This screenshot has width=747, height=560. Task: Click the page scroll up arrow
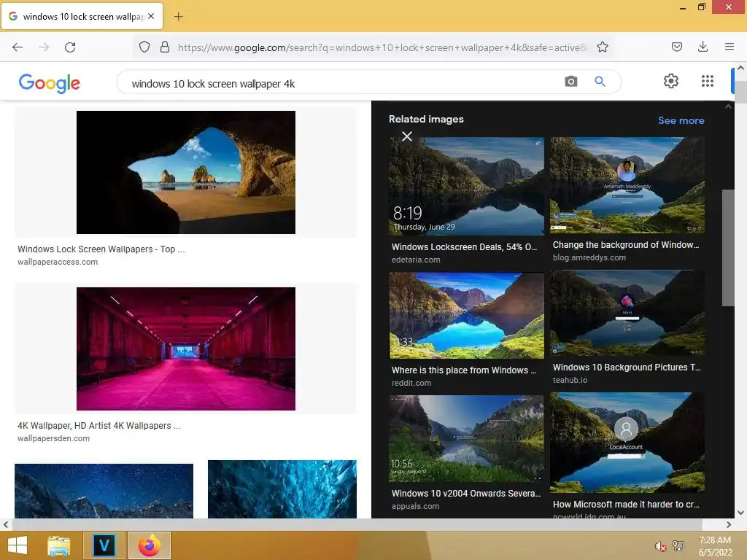click(740, 68)
